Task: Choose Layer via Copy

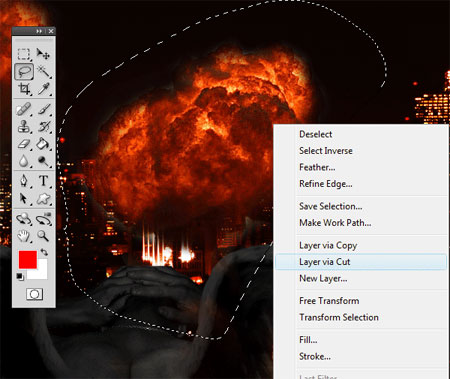Action: pos(328,246)
